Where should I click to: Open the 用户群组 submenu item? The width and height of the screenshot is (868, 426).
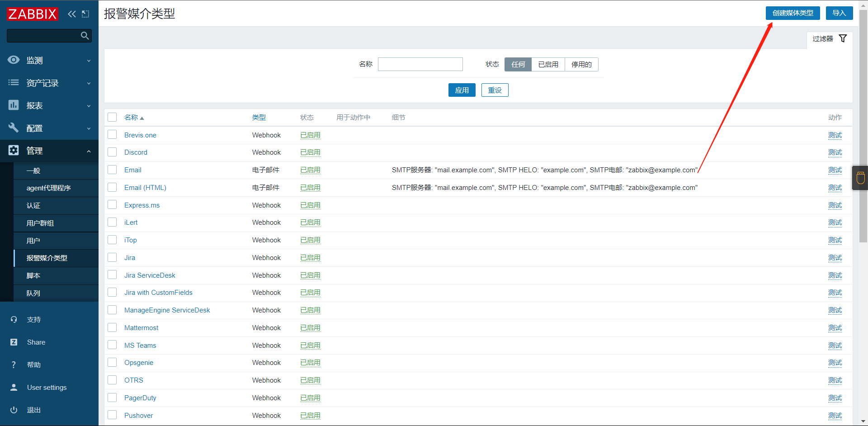[56, 223]
